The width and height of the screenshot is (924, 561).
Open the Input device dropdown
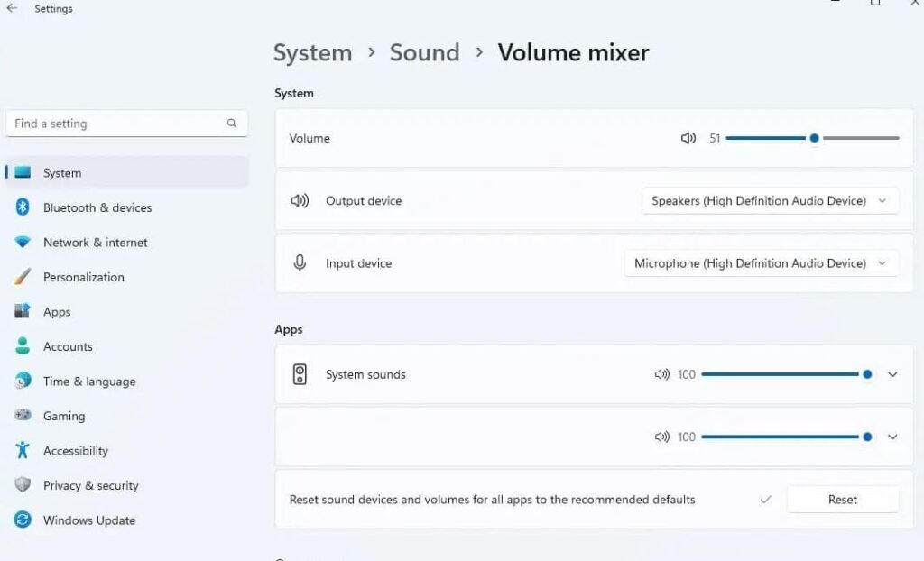point(761,263)
